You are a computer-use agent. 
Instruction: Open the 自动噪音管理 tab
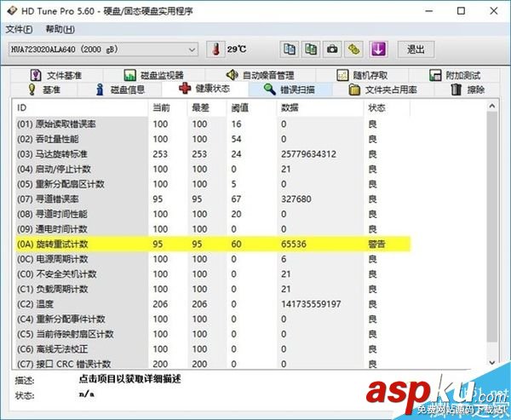click(260, 75)
